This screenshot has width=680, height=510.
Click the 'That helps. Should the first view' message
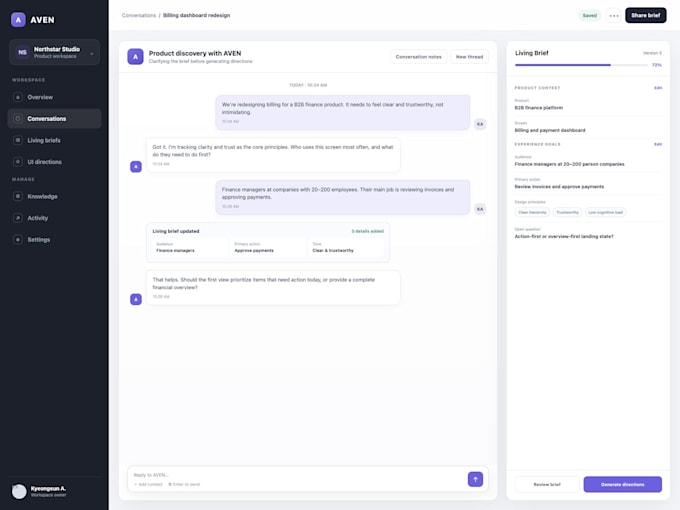(x=273, y=288)
